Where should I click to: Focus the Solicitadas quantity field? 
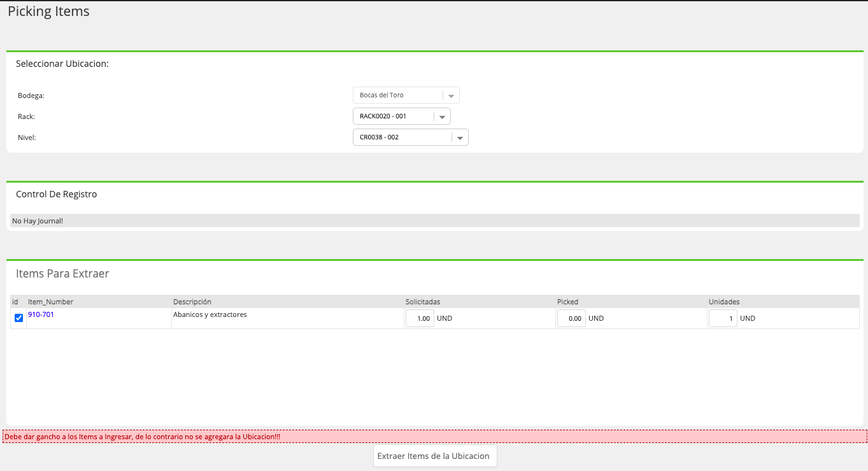tap(420, 318)
